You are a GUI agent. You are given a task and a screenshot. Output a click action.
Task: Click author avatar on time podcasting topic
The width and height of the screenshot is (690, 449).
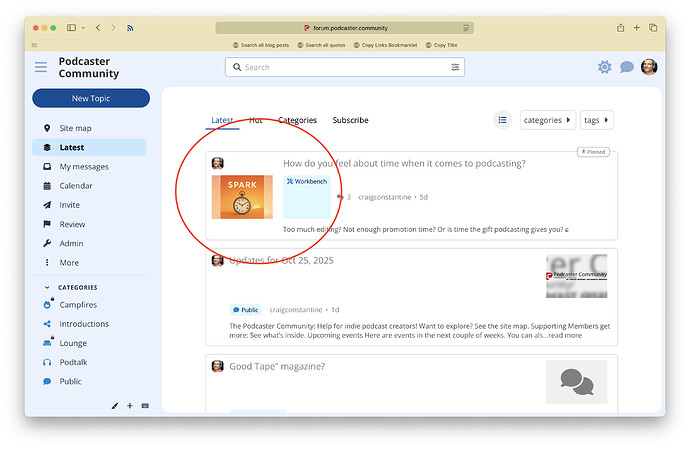pyautogui.click(x=218, y=163)
